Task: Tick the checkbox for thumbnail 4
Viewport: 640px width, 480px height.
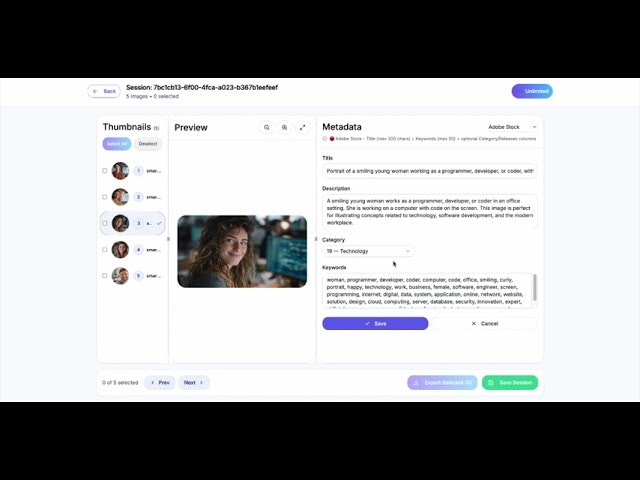Action: tap(104, 249)
